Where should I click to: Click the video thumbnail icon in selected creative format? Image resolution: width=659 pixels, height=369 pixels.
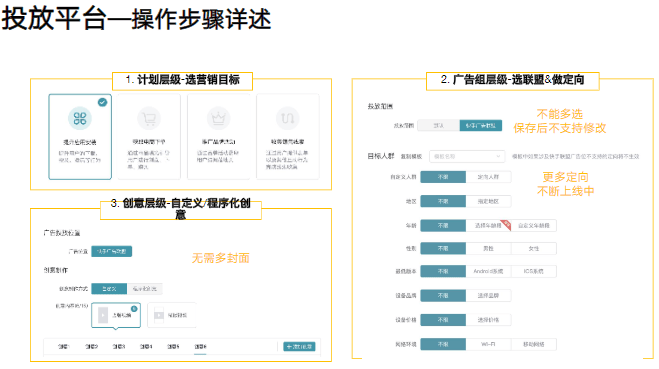(103, 315)
